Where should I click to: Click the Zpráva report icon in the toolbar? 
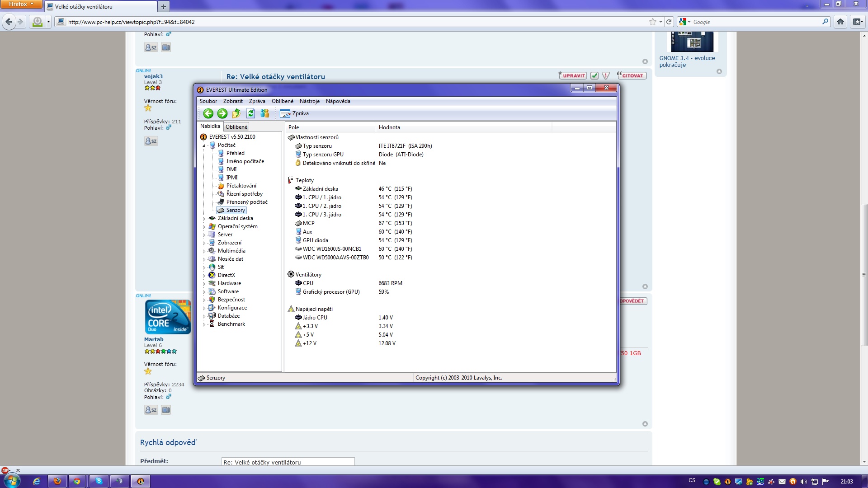(x=285, y=113)
